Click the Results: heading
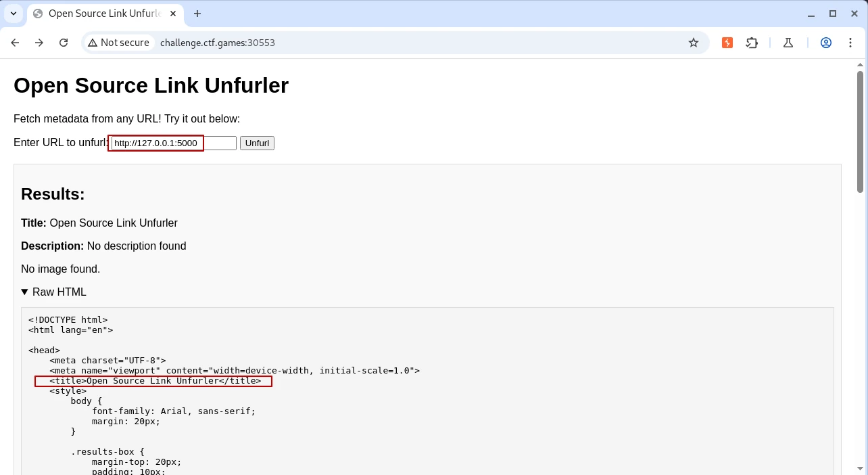 [x=53, y=194]
